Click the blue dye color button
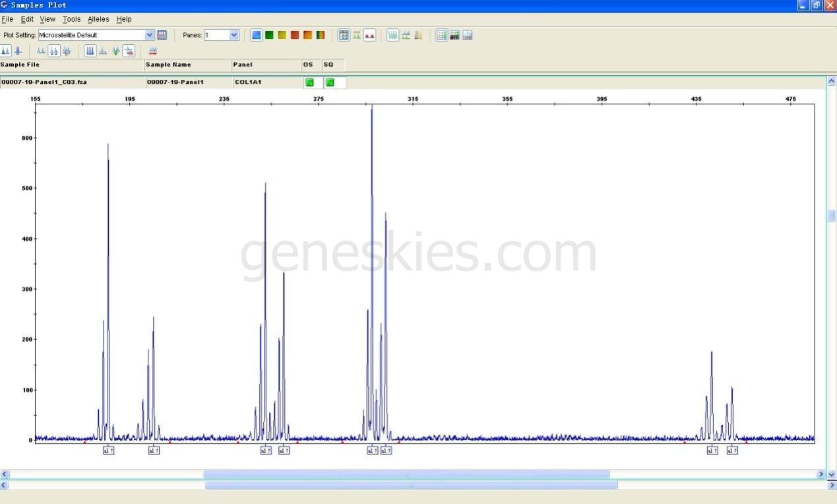Screen dimensions: 837x504 tap(257, 35)
